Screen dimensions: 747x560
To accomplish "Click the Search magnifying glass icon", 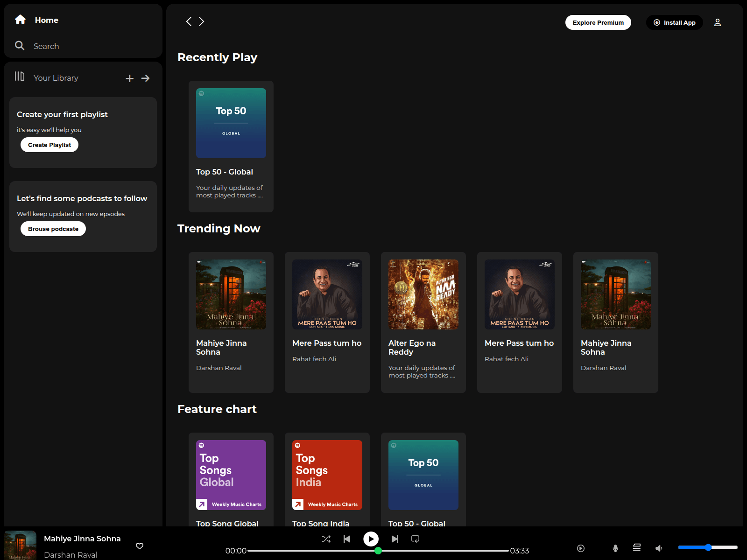I will point(20,45).
